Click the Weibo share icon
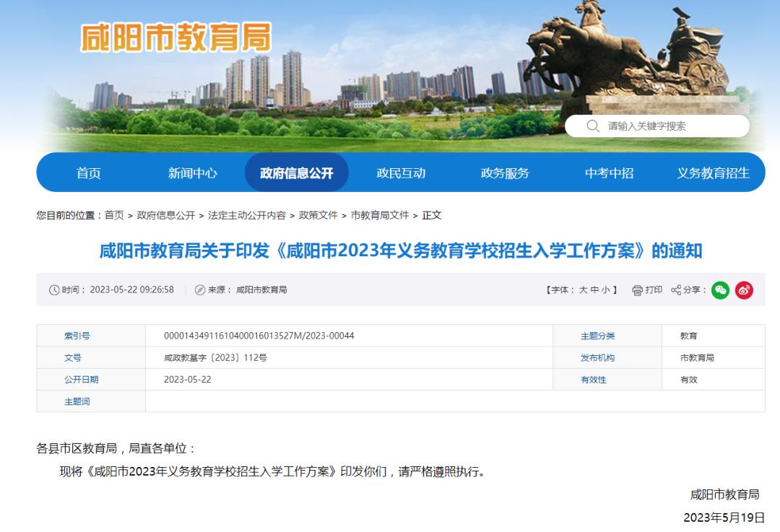 pyautogui.click(x=742, y=289)
